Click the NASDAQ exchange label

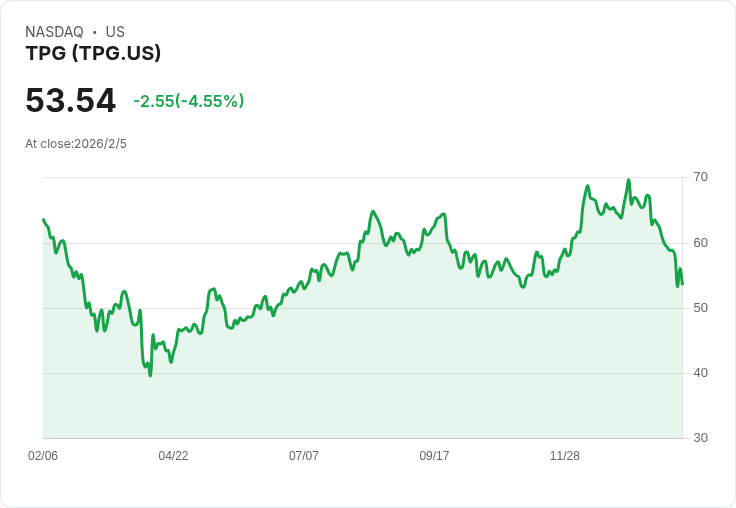click(x=54, y=32)
